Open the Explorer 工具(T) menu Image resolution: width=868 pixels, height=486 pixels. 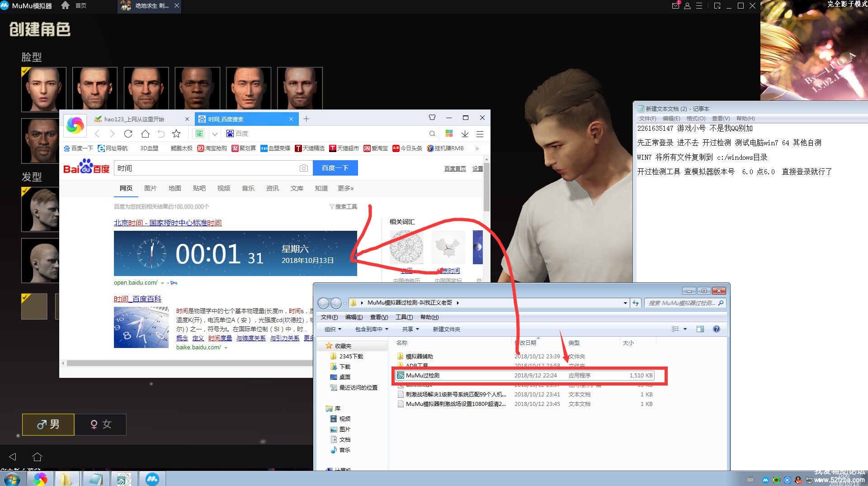pyautogui.click(x=404, y=317)
